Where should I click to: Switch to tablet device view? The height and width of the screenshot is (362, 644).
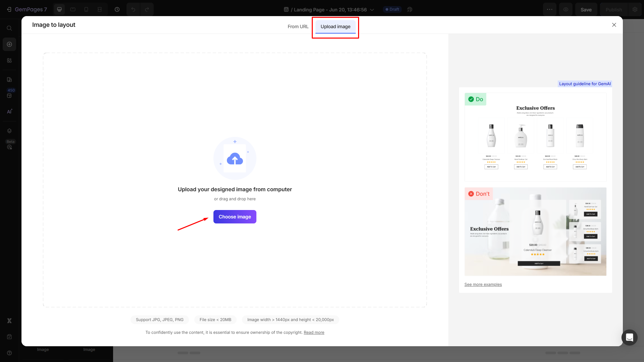(x=73, y=9)
